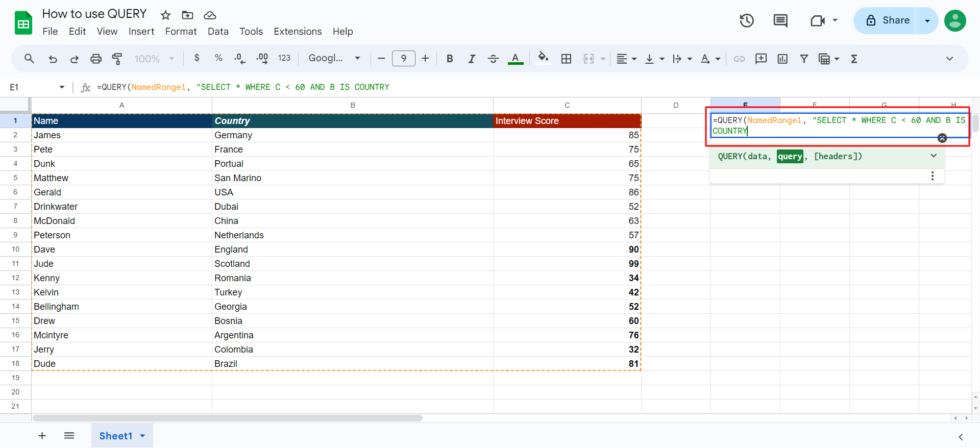The height and width of the screenshot is (448, 980).
Task: Open the Edit menu
Action: [x=77, y=32]
